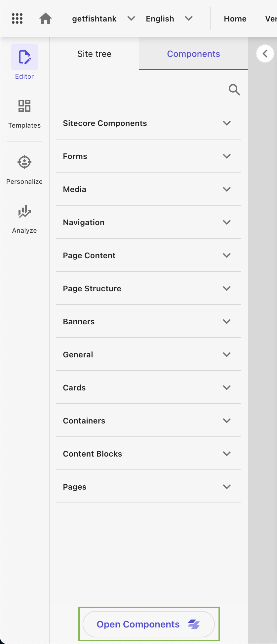Image resolution: width=277 pixels, height=644 pixels.
Task: Toggle the Forms section expander
Action: click(x=227, y=156)
